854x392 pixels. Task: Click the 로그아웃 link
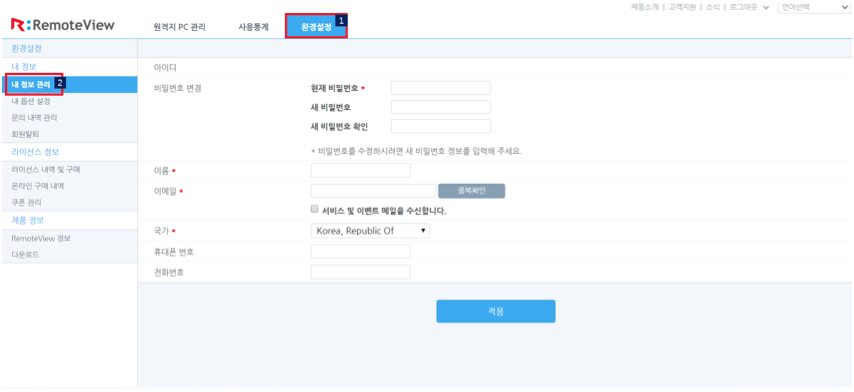(743, 7)
